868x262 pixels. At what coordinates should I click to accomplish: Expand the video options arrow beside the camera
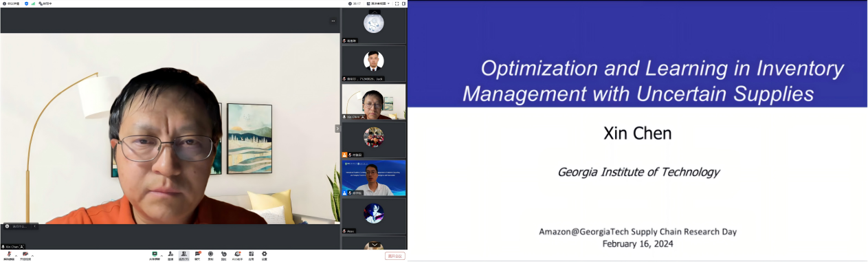click(x=32, y=255)
